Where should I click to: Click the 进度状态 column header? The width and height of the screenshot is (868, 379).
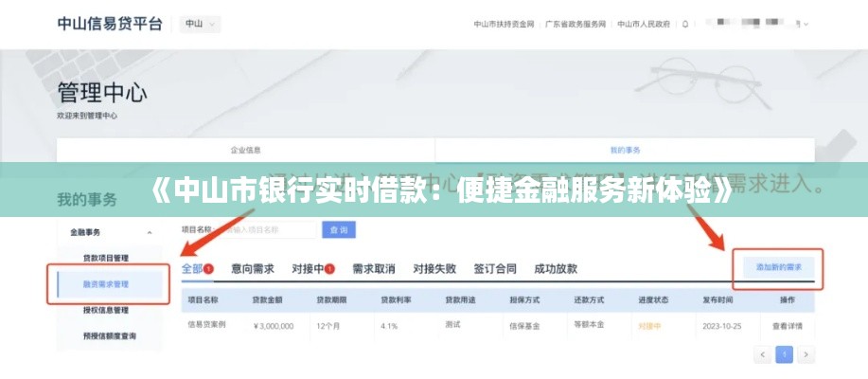pos(653,299)
